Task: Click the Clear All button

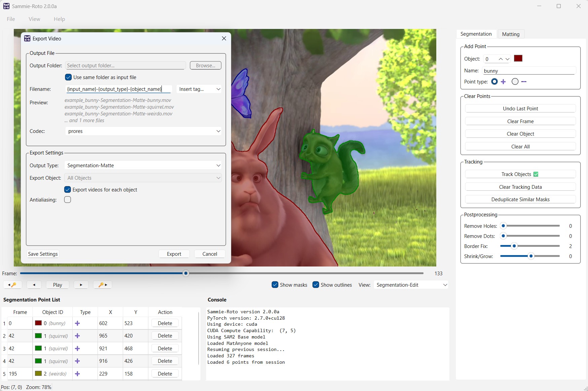Action: click(x=520, y=146)
